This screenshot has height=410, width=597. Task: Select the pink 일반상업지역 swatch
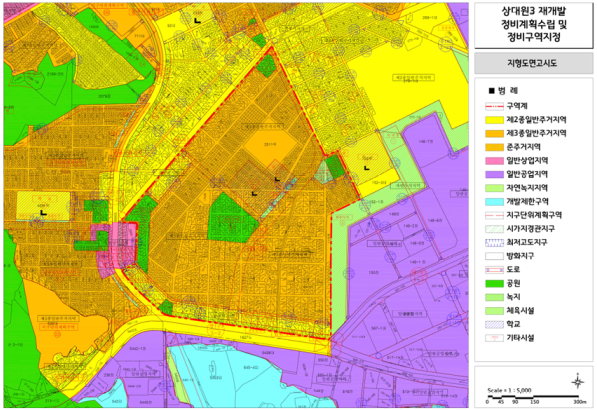click(x=494, y=161)
